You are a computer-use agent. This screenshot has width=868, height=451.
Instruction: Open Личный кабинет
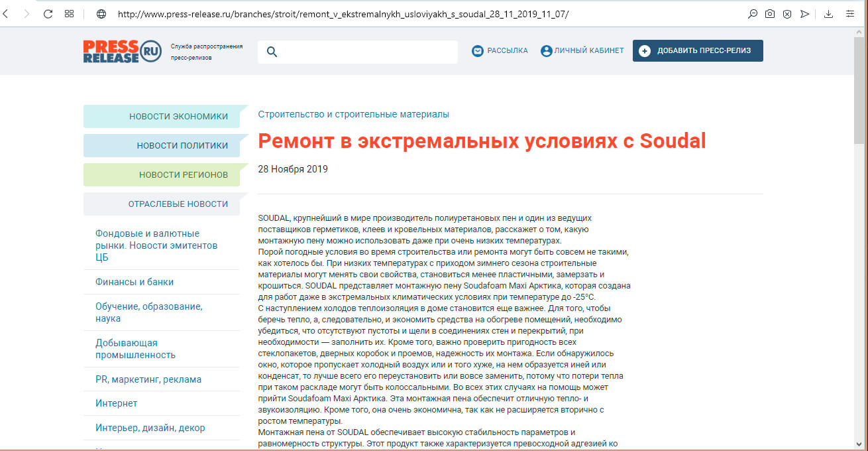point(589,51)
